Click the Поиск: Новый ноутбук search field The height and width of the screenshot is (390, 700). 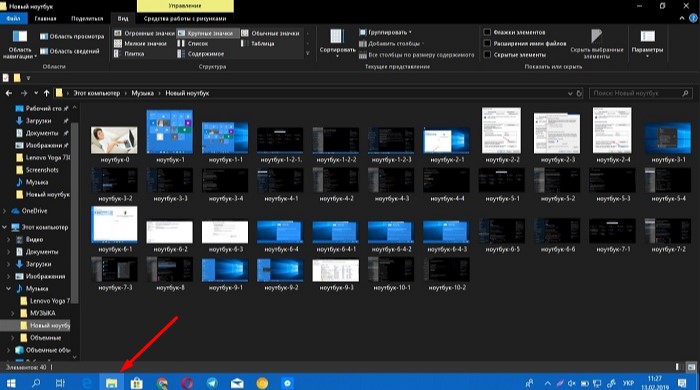(x=641, y=93)
